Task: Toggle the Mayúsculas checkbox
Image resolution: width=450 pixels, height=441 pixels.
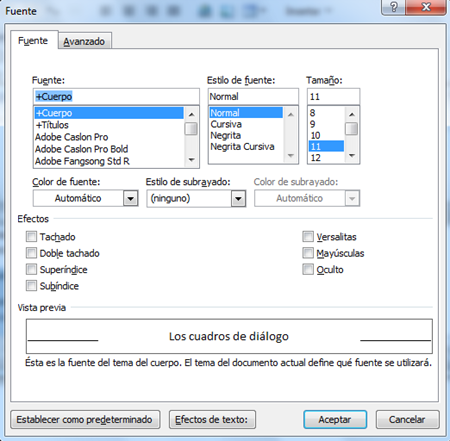Action: 308,253
